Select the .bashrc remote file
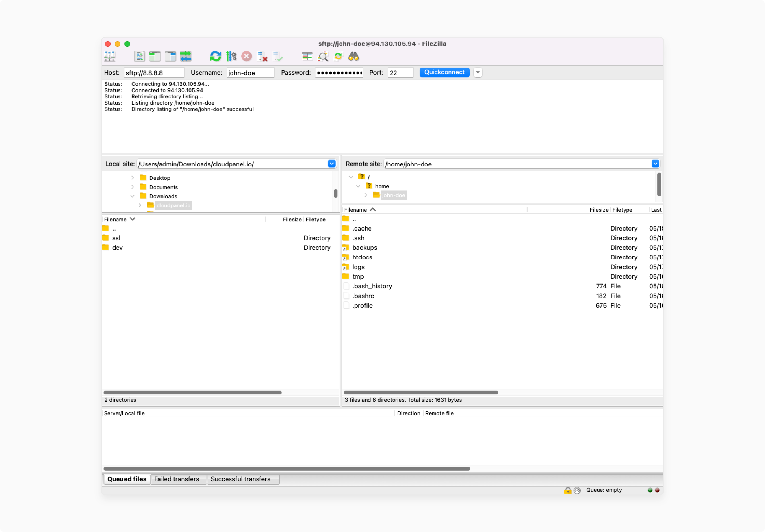This screenshot has width=765, height=532. (502, 296)
